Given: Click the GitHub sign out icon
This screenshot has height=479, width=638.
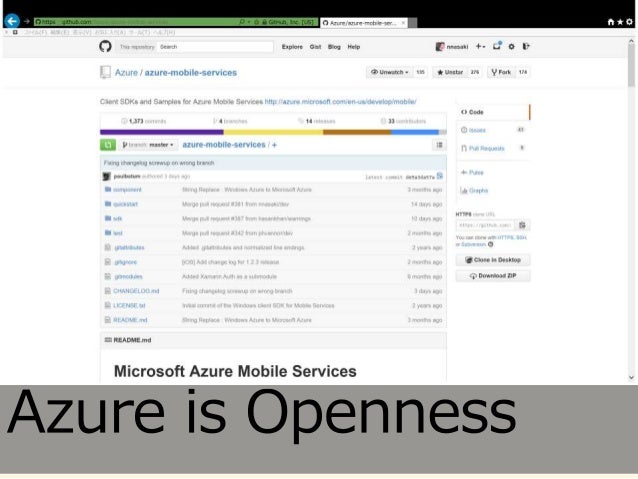Looking at the screenshot, I should [x=526, y=46].
